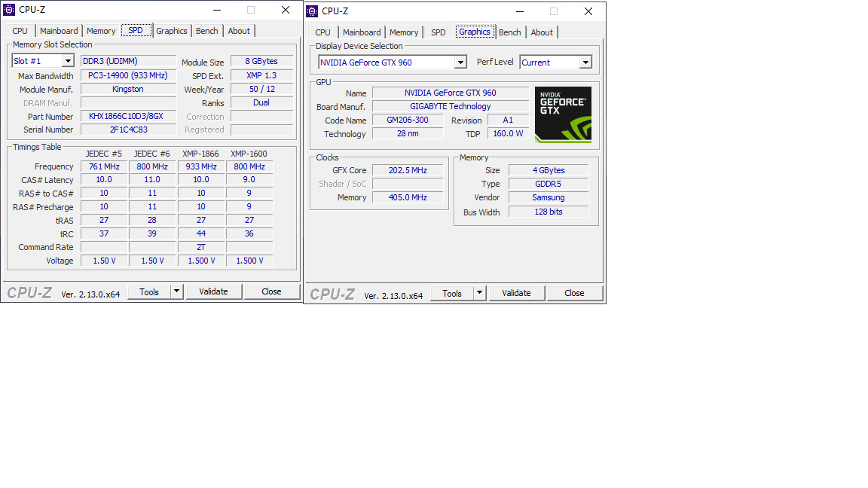
Task: Click the 9.0 CAS# Latency cell
Action: (249, 180)
